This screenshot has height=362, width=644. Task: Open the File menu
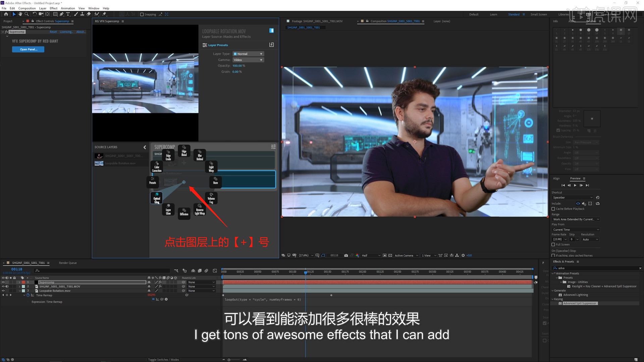(4, 8)
